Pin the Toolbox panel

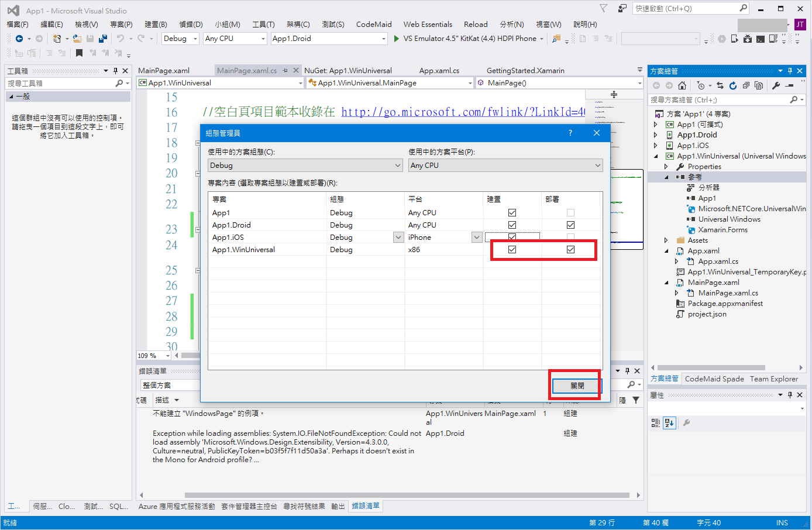tap(115, 71)
